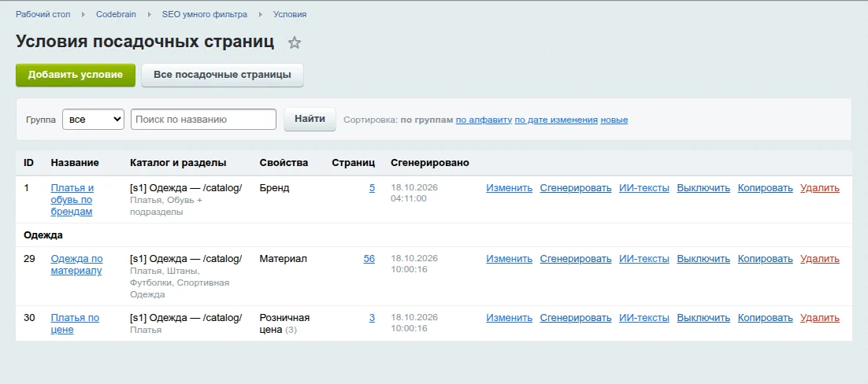The height and width of the screenshot is (384, 868).
Task: Click the Сгенерировано column header
Action: click(429, 163)
